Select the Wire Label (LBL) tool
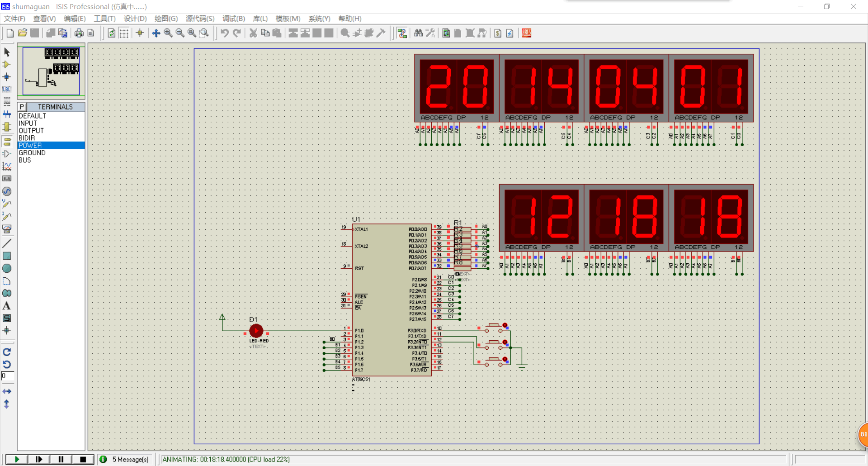The width and height of the screenshot is (868, 466). pos(7,89)
